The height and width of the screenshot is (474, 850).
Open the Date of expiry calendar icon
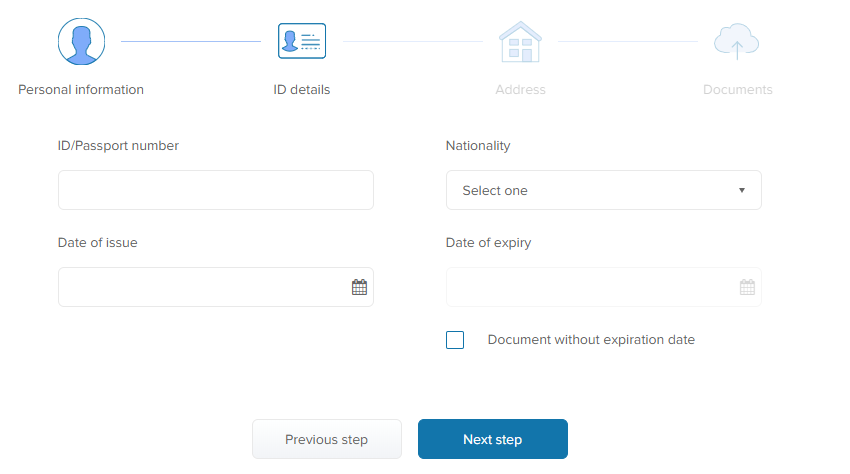click(747, 287)
